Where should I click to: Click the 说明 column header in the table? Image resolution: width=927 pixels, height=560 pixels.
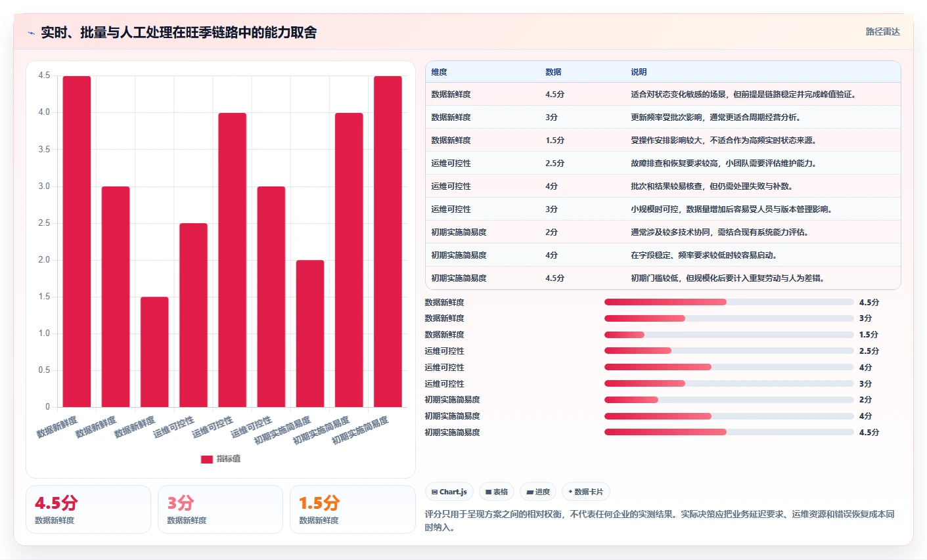tap(639, 72)
